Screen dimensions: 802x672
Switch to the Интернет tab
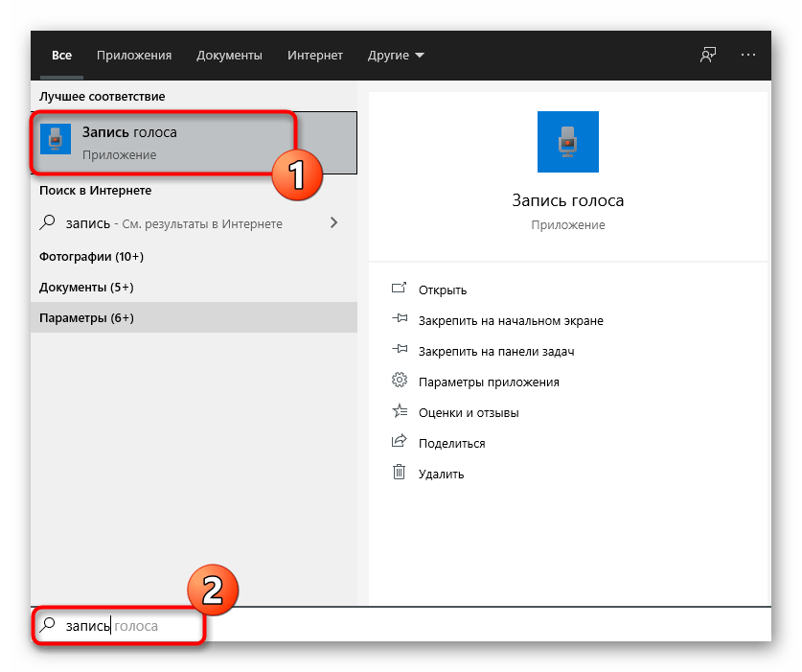click(x=315, y=56)
